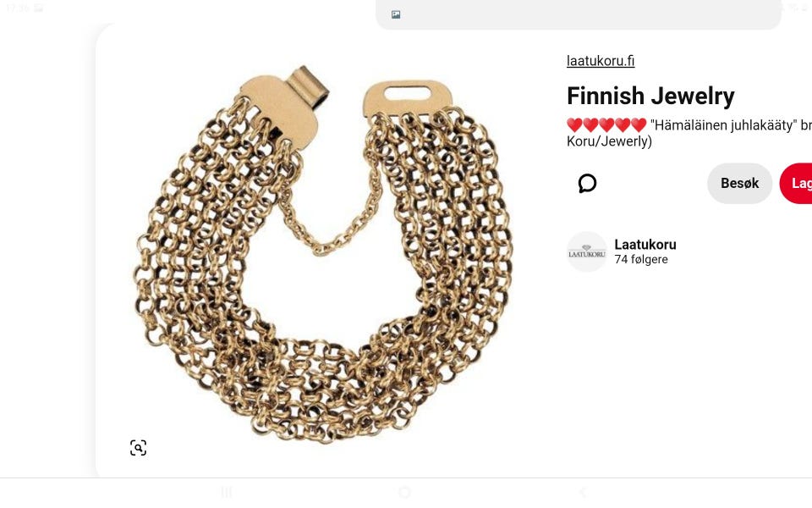This screenshot has width=812, height=508.
Task: Open the Laatukoru profile avatar
Action: [587, 252]
